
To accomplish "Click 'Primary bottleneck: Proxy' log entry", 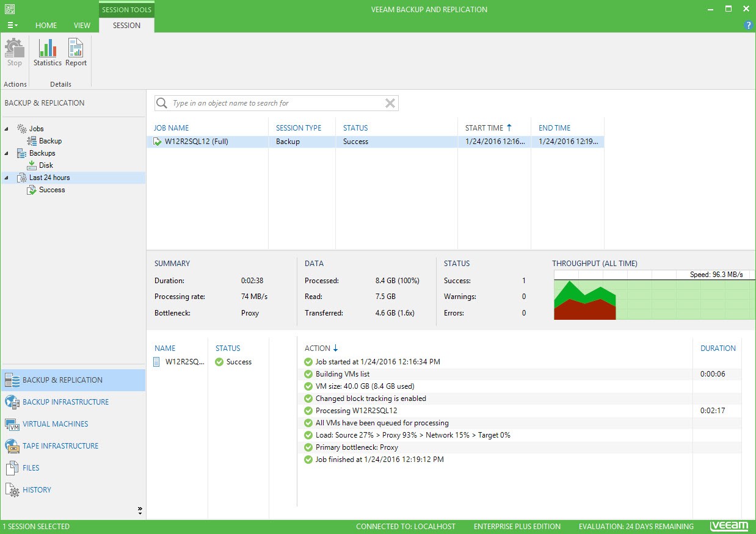I will 357,447.
